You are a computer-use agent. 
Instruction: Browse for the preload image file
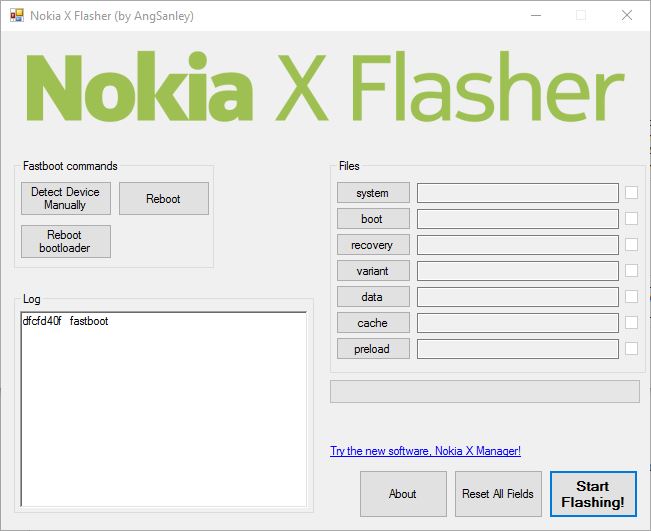(x=373, y=349)
